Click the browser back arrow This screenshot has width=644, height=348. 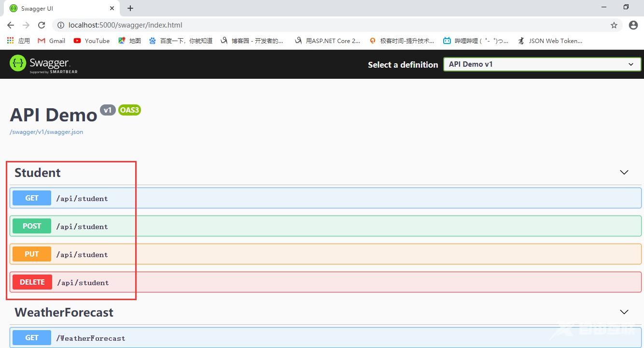click(x=11, y=25)
